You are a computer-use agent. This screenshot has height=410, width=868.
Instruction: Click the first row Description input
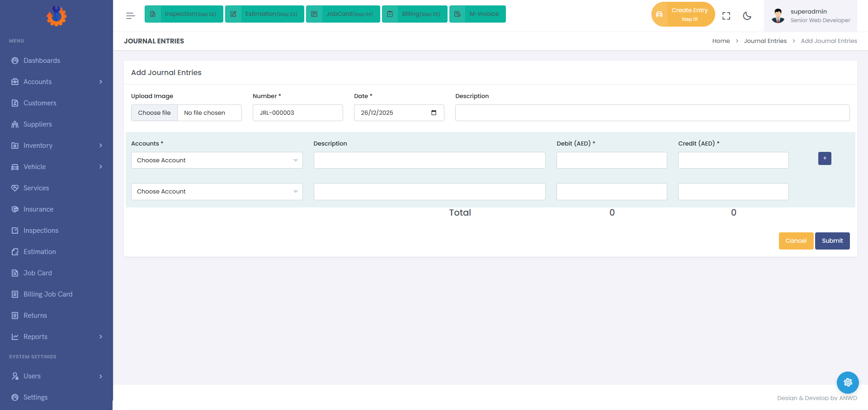tap(429, 160)
